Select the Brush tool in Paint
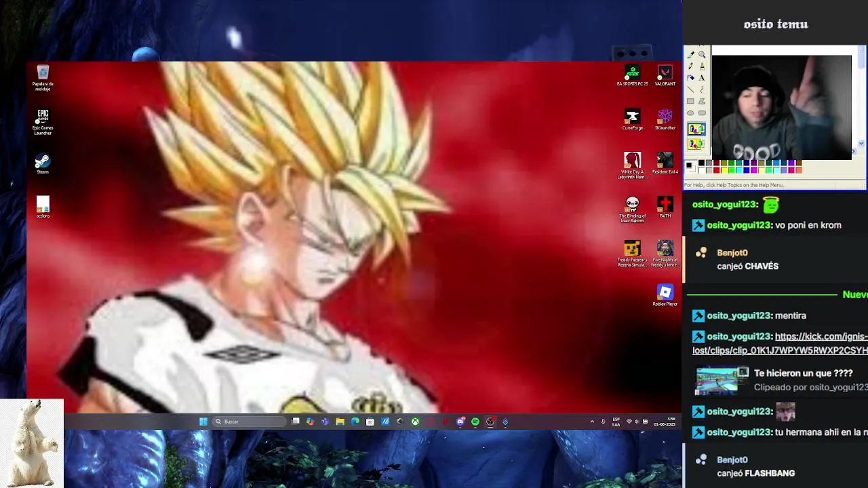The height and width of the screenshot is (488, 868). click(x=702, y=66)
